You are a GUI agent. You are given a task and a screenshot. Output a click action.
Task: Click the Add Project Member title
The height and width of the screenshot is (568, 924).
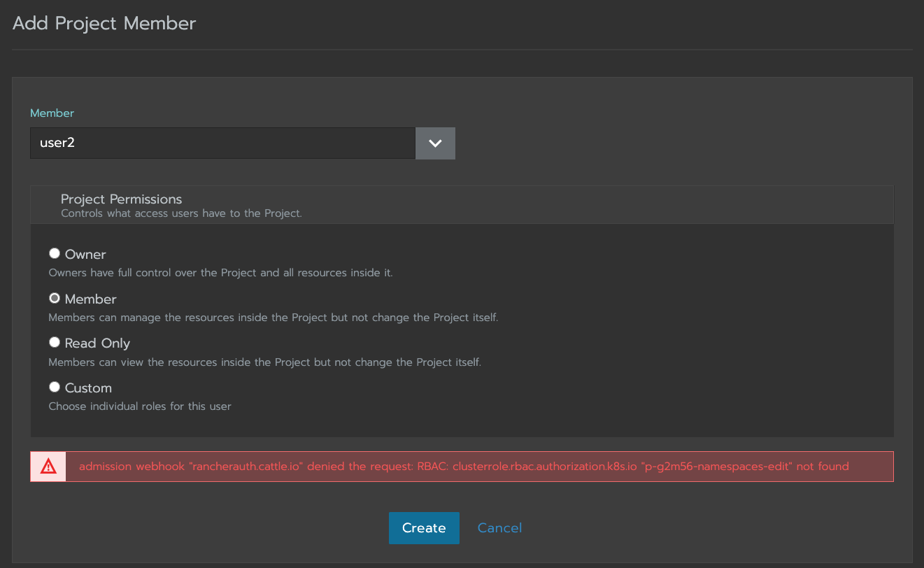104,23
